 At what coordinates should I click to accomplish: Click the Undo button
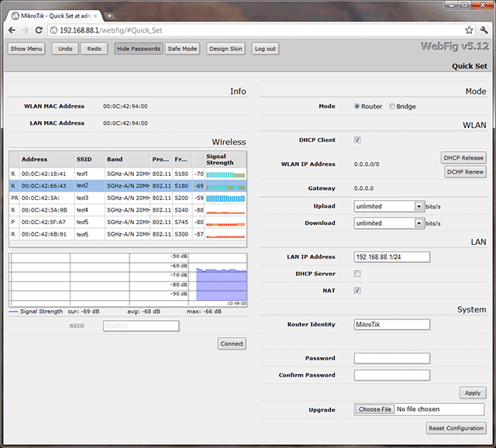[65, 49]
